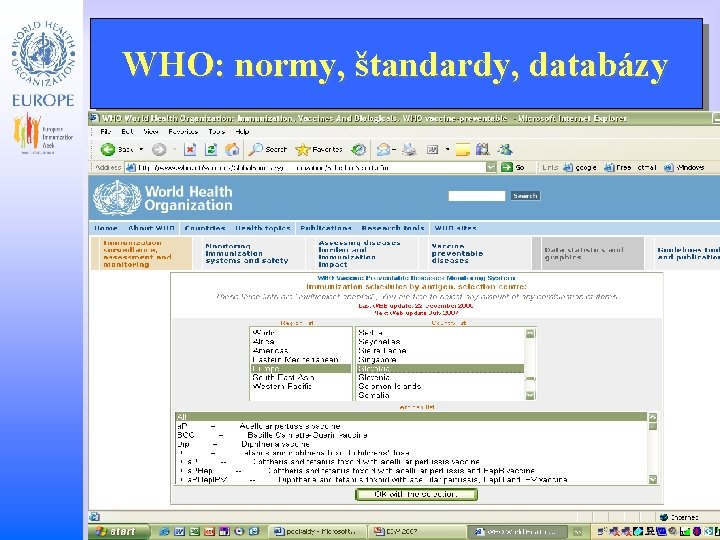Image resolution: width=720 pixels, height=540 pixels.
Task: Open the Search toolbar button
Action: [267, 149]
